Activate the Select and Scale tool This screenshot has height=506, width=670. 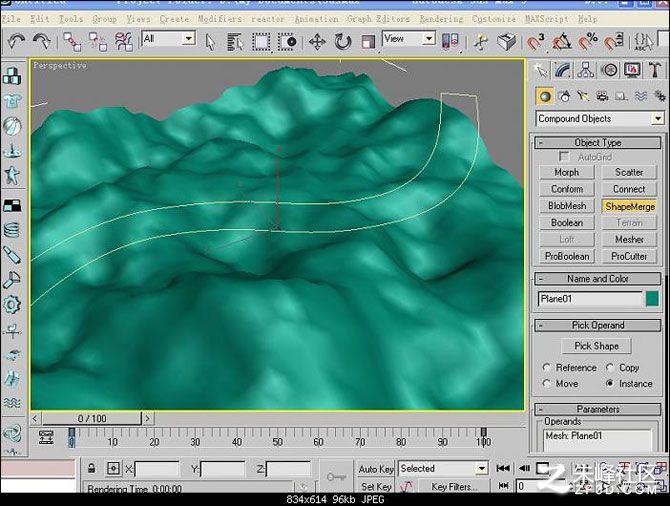click(368, 42)
